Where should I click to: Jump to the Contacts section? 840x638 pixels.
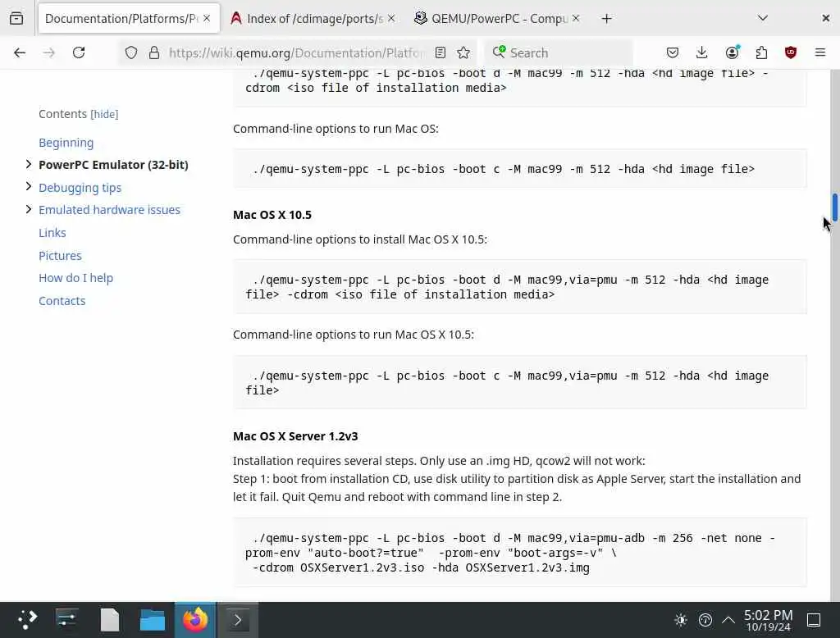pyautogui.click(x=62, y=300)
